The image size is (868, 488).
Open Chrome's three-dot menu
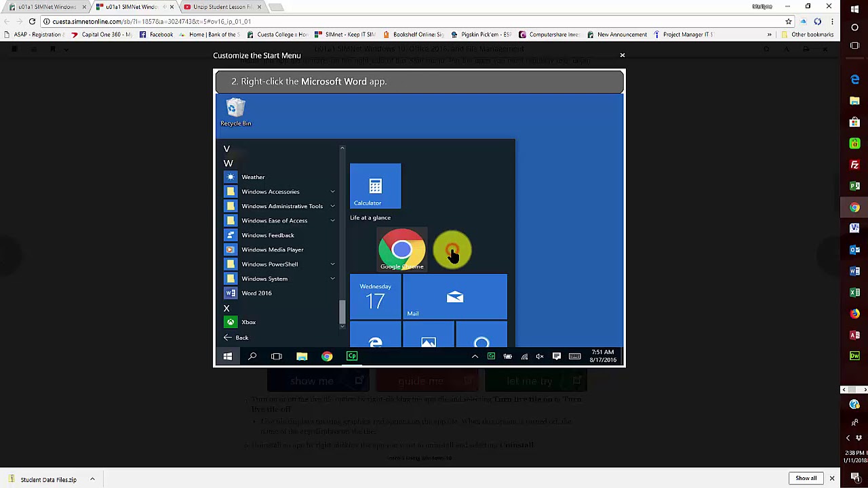tap(832, 22)
